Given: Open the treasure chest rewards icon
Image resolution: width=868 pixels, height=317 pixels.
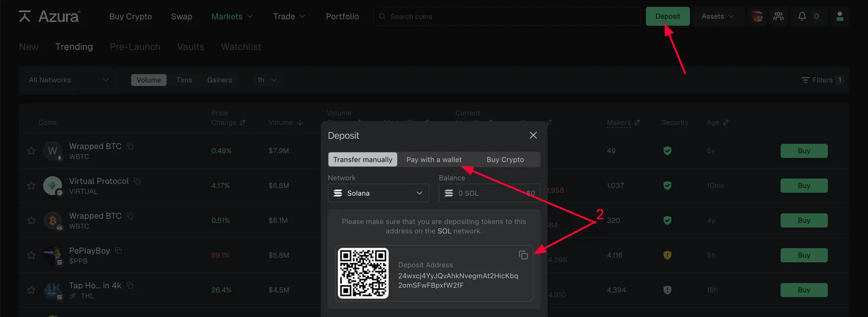Looking at the screenshot, I should [x=757, y=16].
